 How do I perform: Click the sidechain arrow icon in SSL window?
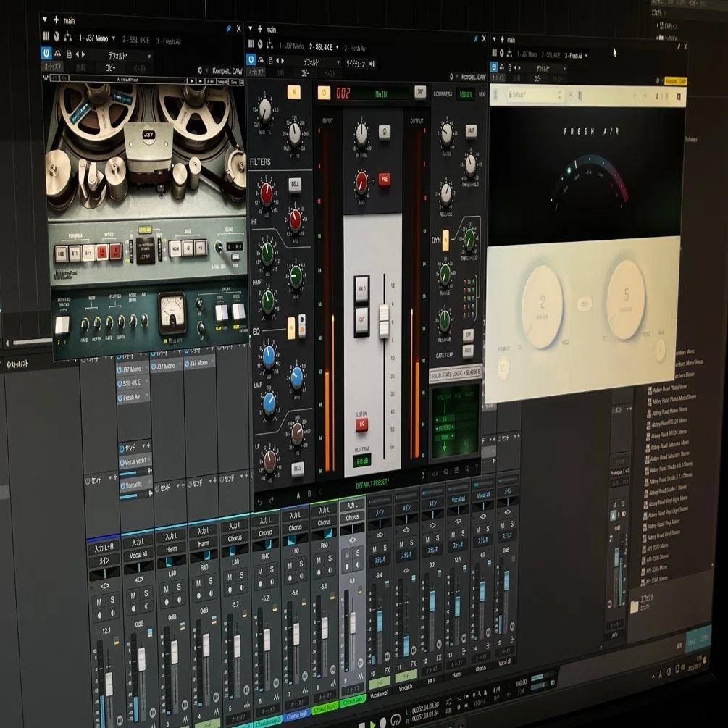coord(372,64)
